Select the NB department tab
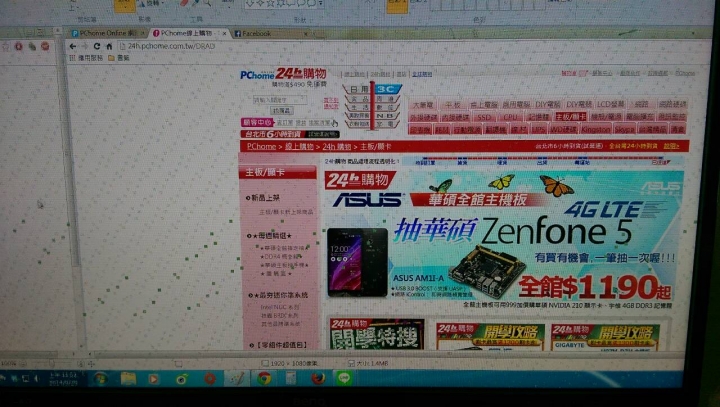The height and width of the screenshot is (407, 720). 385,116
